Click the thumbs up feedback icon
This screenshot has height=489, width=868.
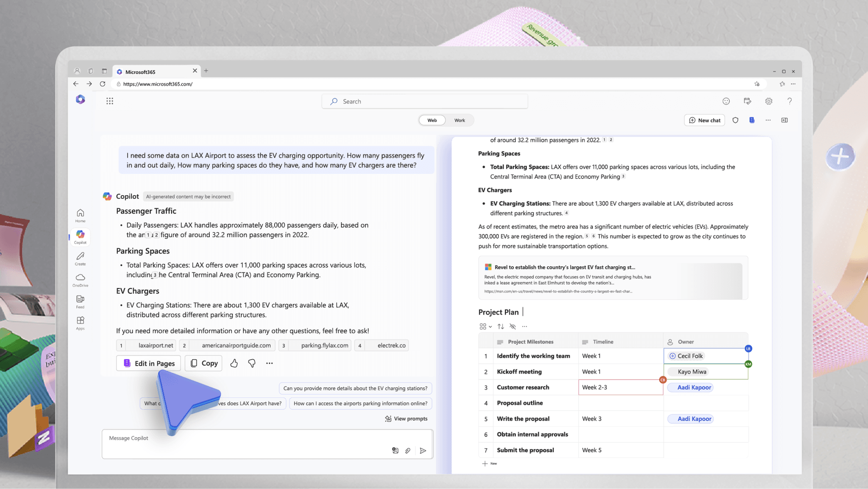(x=234, y=363)
